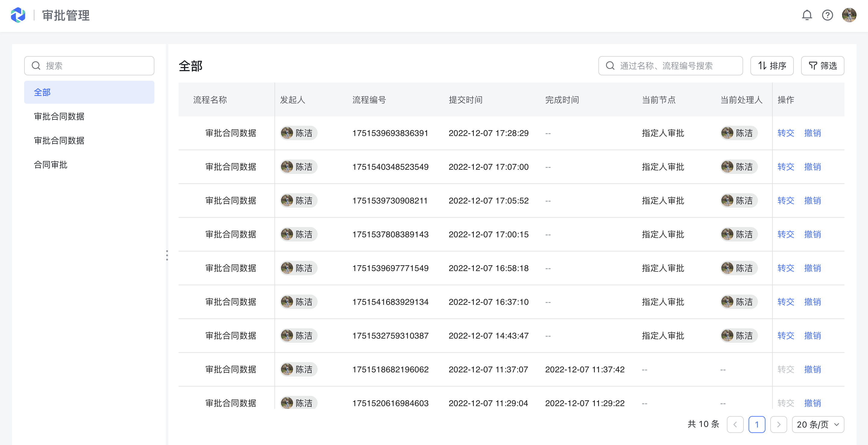Image resolution: width=868 pixels, height=445 pixels.
Task: Open the help question-mark icon
Action: 827,15
